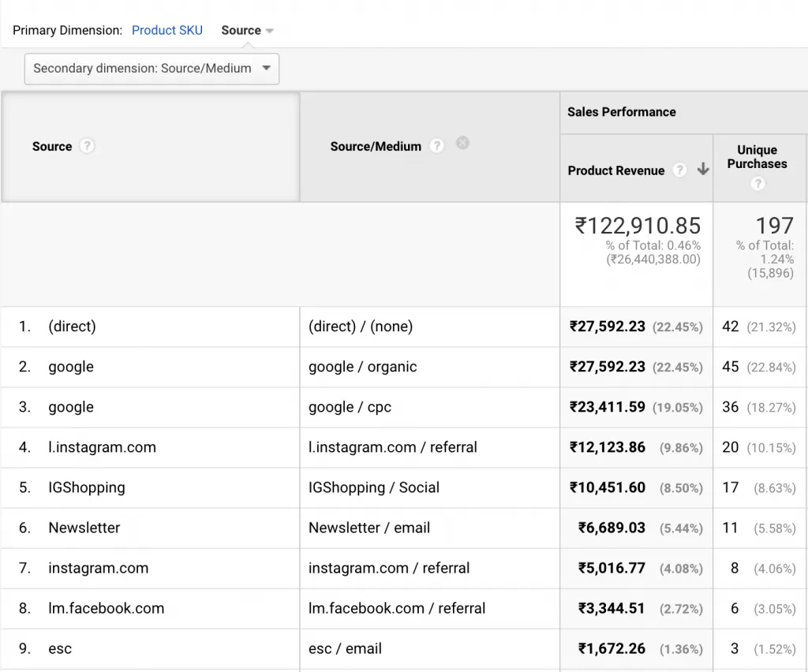Image resolution: width=808 pixels, height=672 pixels.
Task: Click unique purchases 42 for direct
Action: (x=730, y=327)
